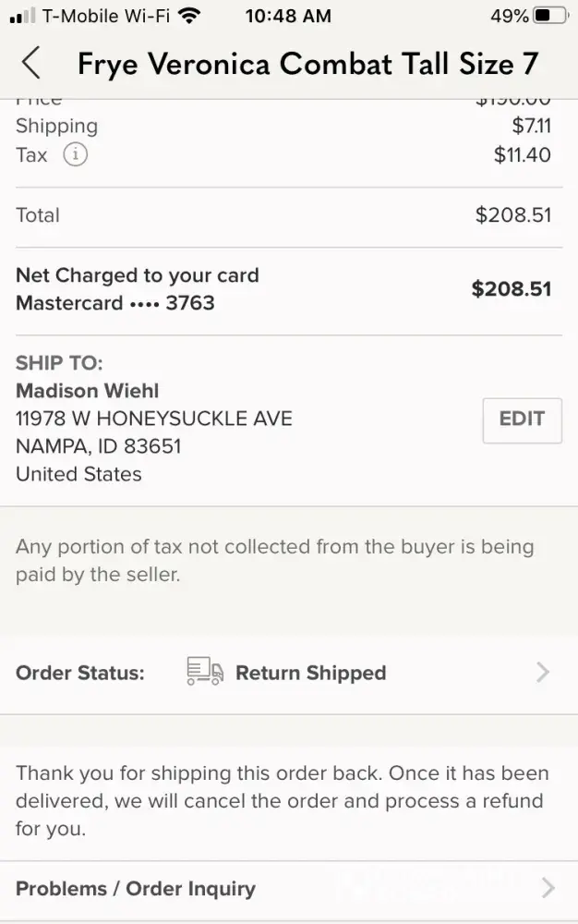Screen dimensions: 578x924
Task: Tap the Shipping cost $7.11
Action: (531, 126)
